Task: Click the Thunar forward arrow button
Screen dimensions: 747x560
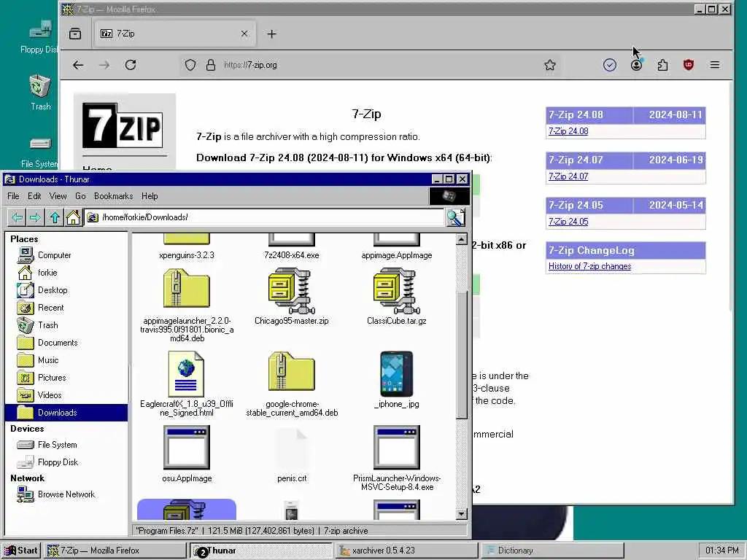Action: click(x=35, y=217)
